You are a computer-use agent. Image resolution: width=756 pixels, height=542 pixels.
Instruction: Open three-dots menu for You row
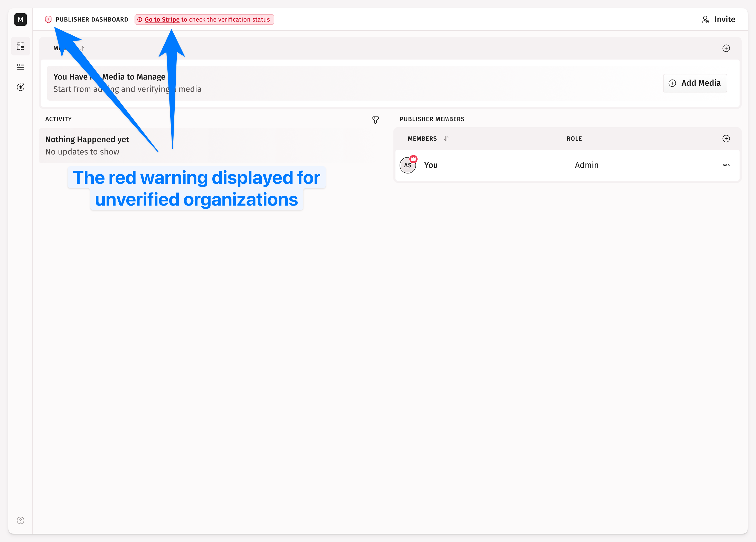[x=726, y=165]
